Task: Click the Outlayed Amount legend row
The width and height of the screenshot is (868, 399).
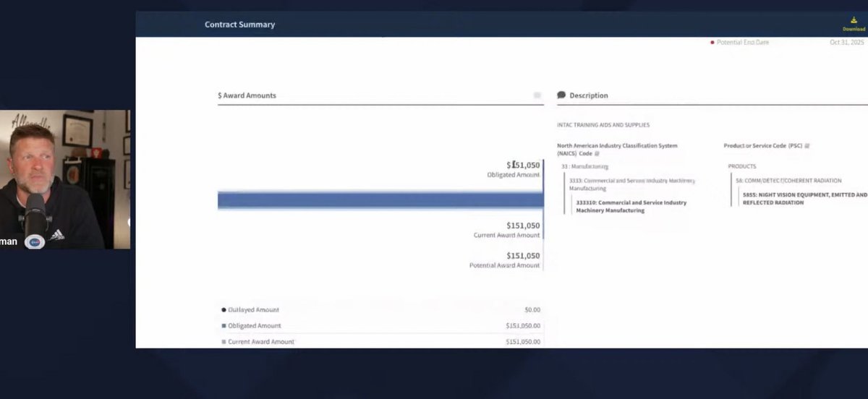Action: point(380,310)
